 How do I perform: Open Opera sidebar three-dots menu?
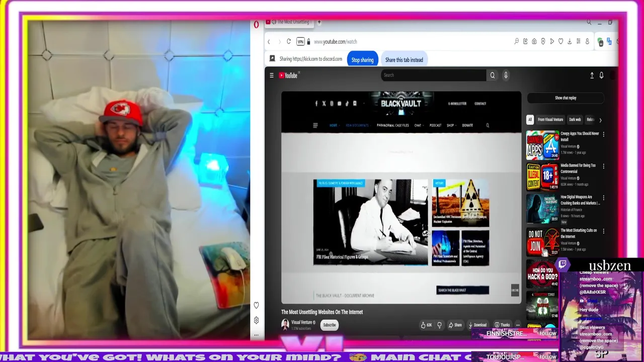pyautogui.click(x=256, y=335)
